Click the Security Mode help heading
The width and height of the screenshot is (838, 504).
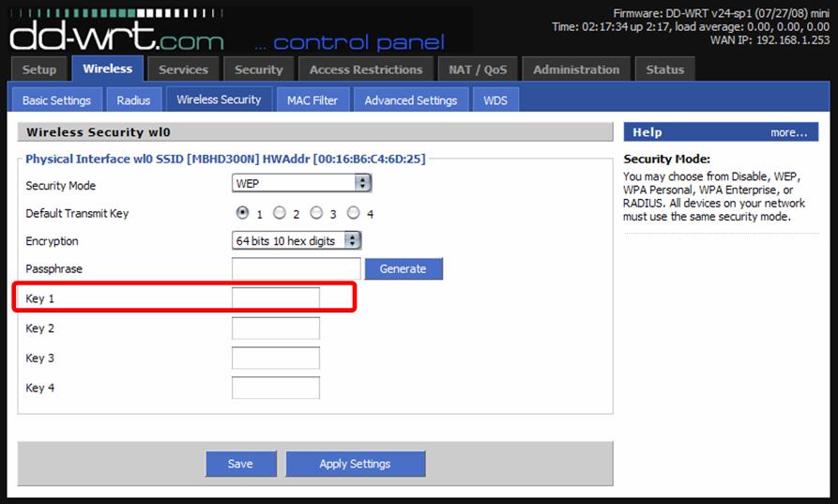click(667, 159)
